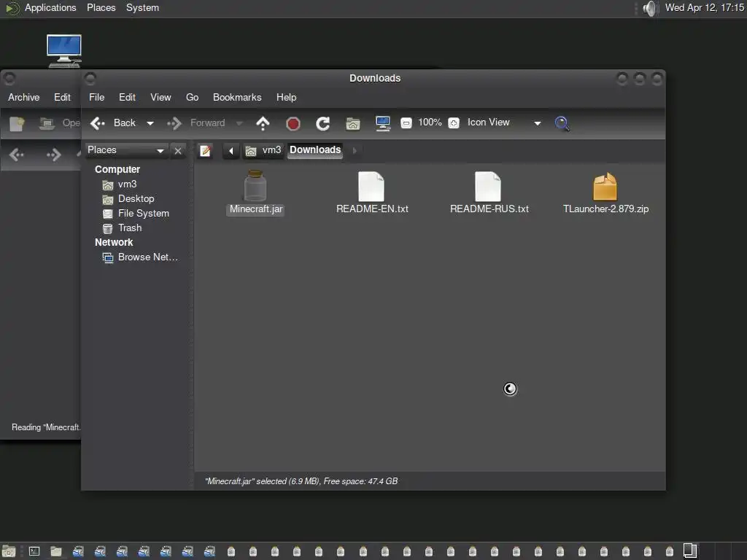Open the Bookmarks menu
This screenshot has height=560, width=747.
coord(237,97)
